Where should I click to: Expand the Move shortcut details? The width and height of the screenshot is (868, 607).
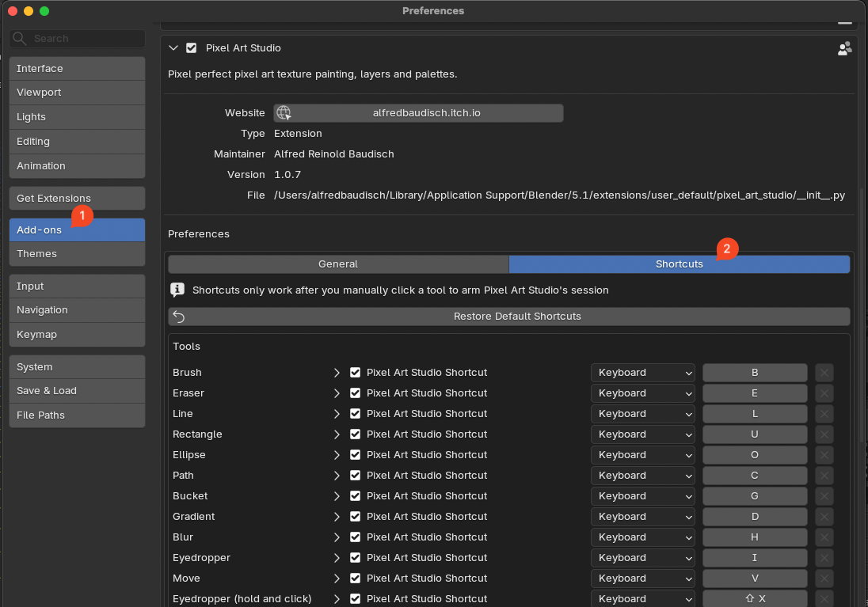tap(337, 579)
